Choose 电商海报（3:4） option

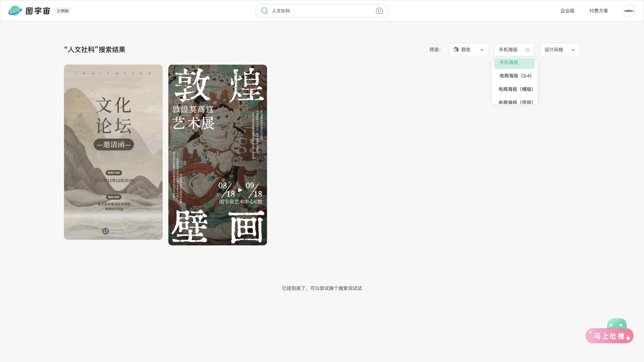514,76
